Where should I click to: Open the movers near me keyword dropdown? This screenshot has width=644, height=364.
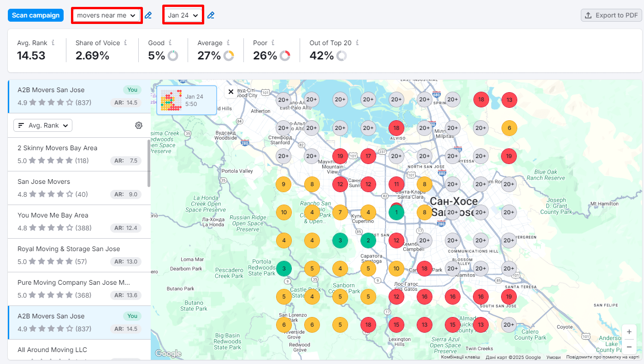106,15
